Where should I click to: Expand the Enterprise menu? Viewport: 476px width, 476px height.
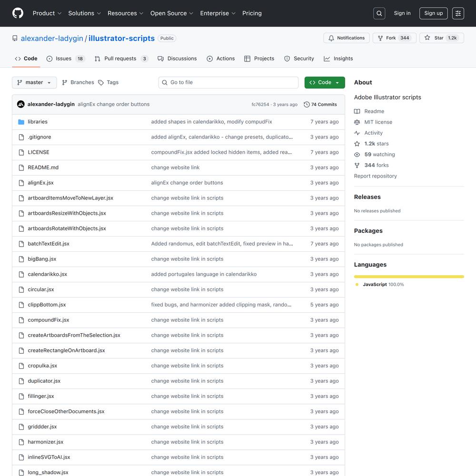click(x=218, y=13)
